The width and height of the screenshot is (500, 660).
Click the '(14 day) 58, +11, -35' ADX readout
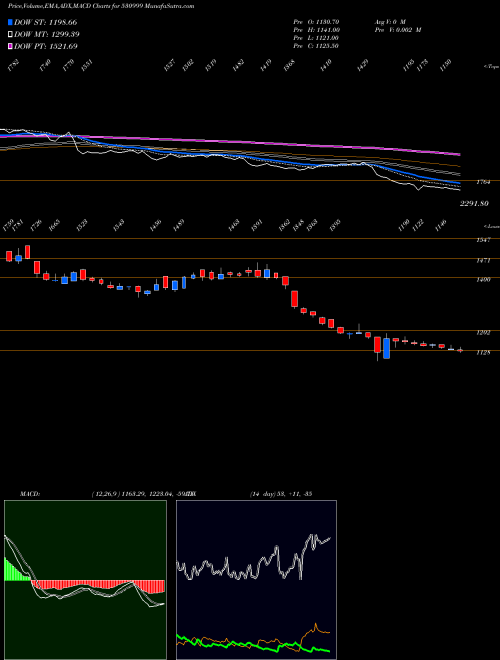(x=281, y=493)
